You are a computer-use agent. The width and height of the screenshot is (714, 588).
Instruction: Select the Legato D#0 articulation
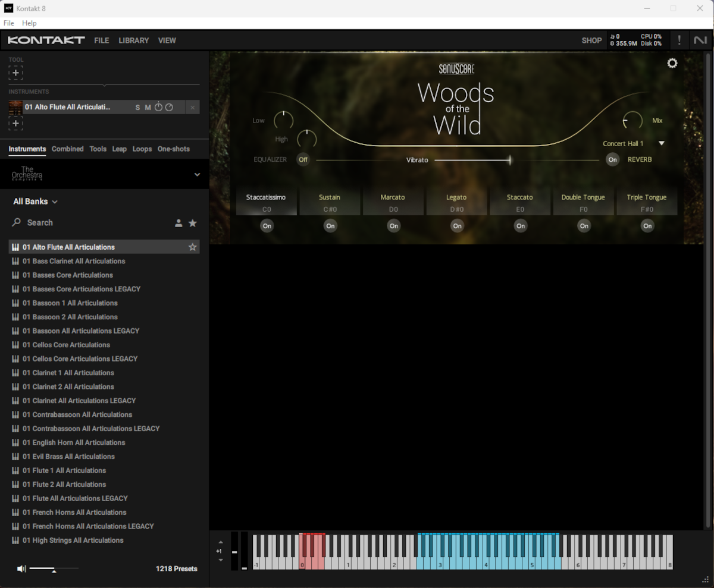(x=456, y=202)
